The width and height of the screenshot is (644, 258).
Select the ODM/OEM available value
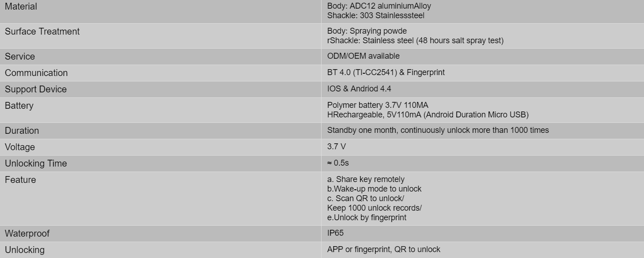pyautogui.click(x=363, y=56)
